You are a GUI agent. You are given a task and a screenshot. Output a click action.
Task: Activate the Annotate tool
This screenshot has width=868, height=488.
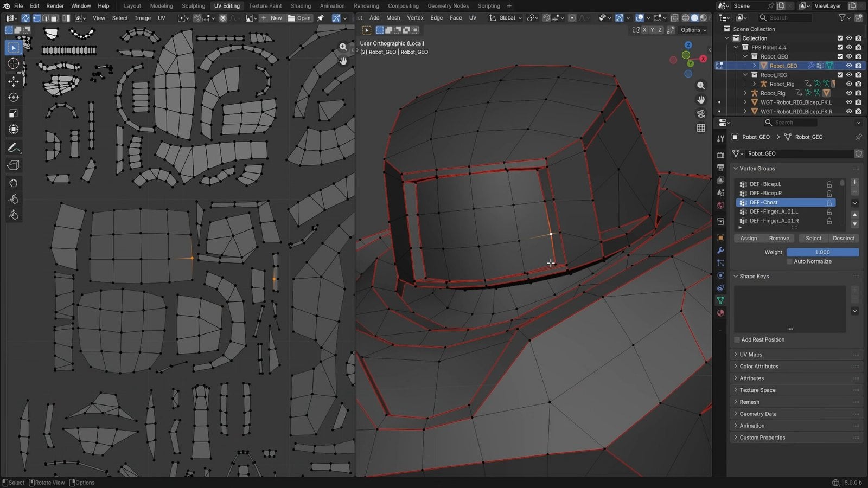14,147
